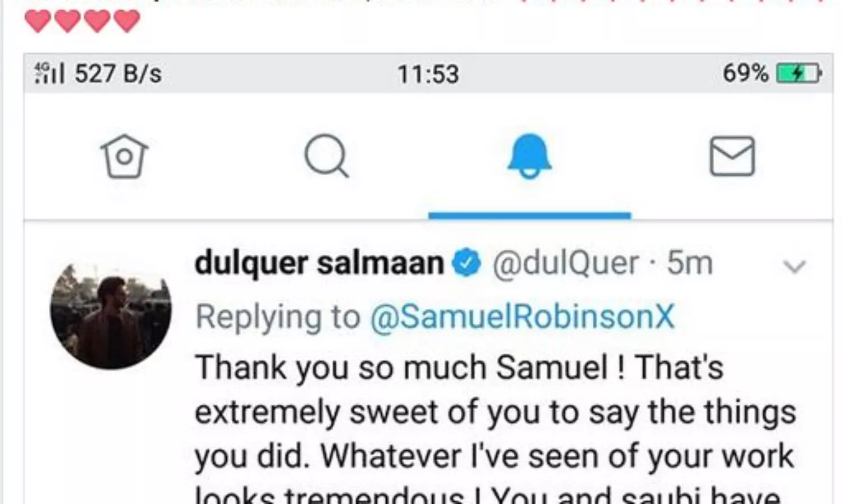Click the 11:53 clock in status bar
This screenshot has height=504, width=842.
(428, 74)
